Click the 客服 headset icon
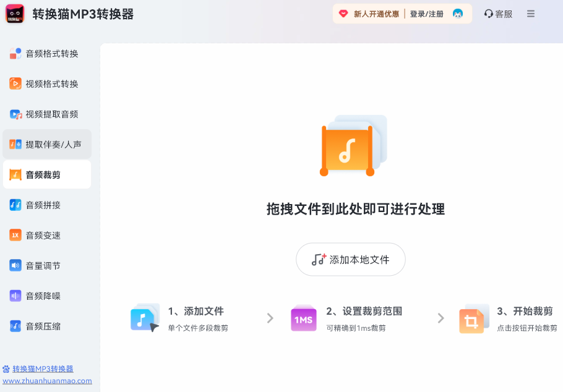Image resolution: width=563 pixels, height=392 pixels. 488,13
